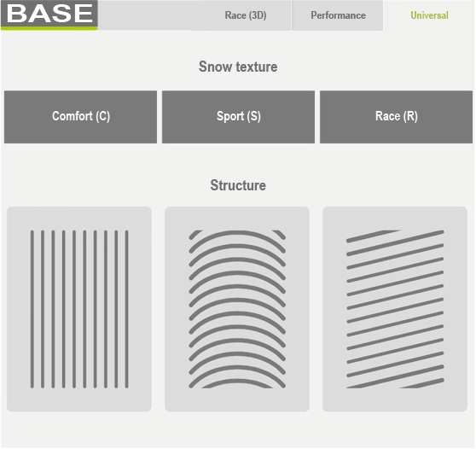This screenshot has width=476, height=449.
Task: Open the linear structure card
Action: tap(79, 309)
